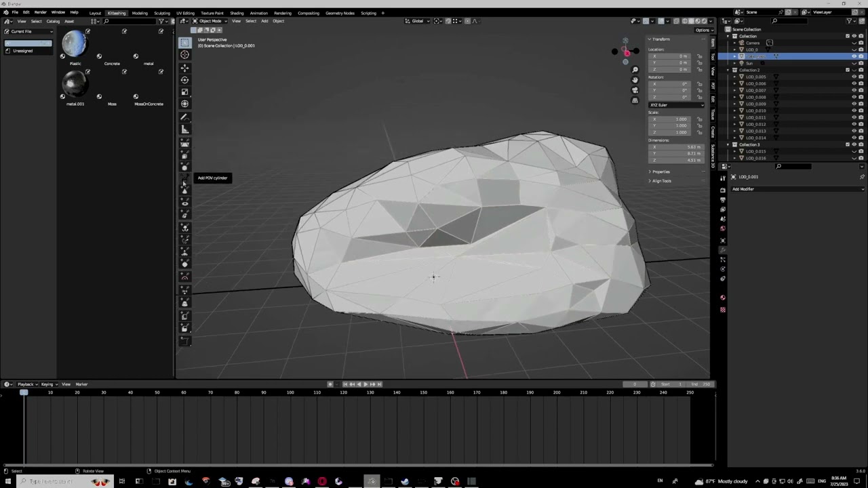Click the Concrete material asset

pos(112,47)
